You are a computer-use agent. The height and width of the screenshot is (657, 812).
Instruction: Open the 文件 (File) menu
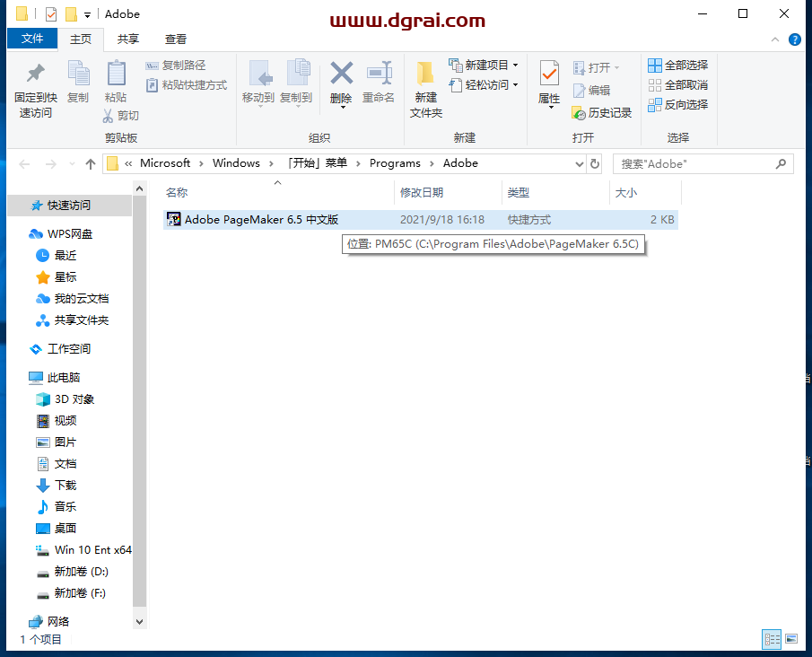[x=32, y=39]
